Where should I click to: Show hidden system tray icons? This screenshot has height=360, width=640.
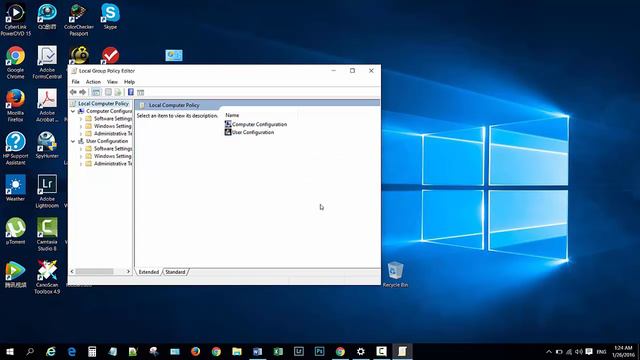coord(549,351)
